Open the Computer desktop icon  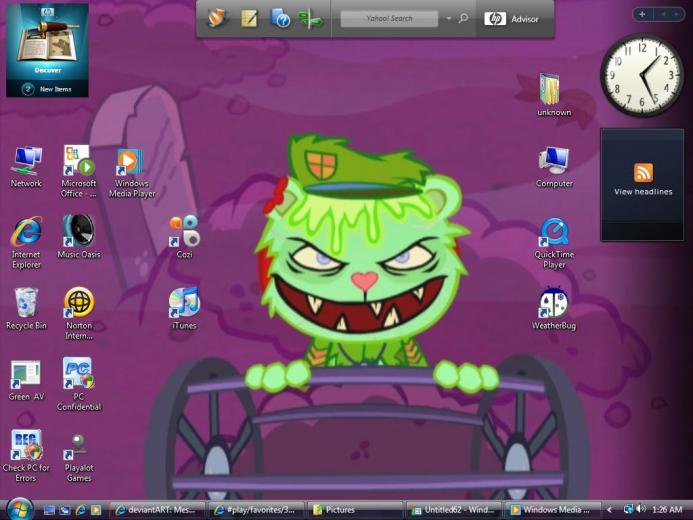pyautogui.click(x=554, y=167)
